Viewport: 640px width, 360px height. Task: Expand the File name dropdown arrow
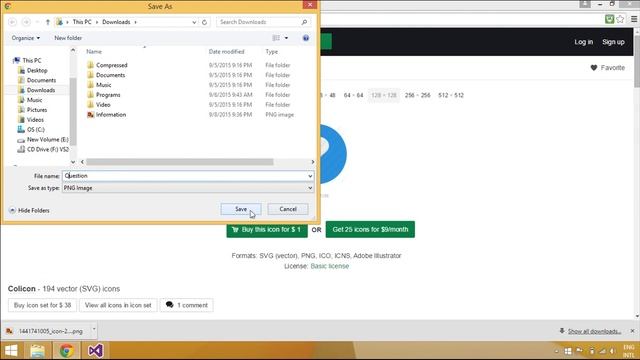(x=310, y=176)
